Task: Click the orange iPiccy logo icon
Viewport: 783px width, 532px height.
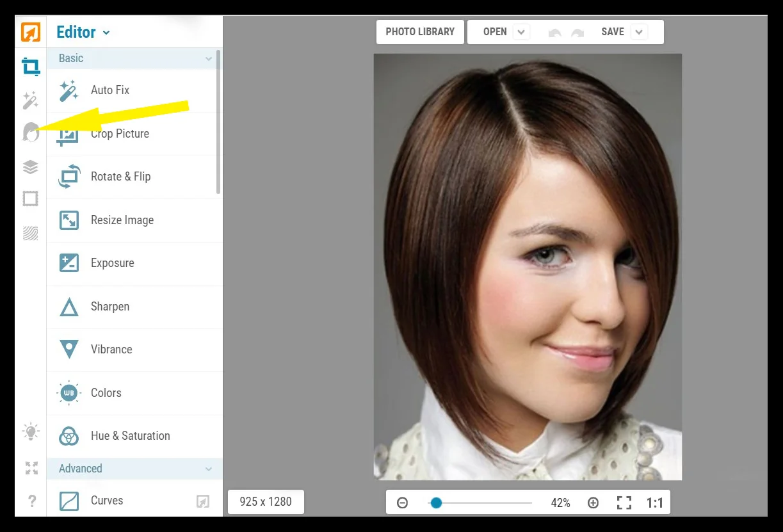Action: 31,31
